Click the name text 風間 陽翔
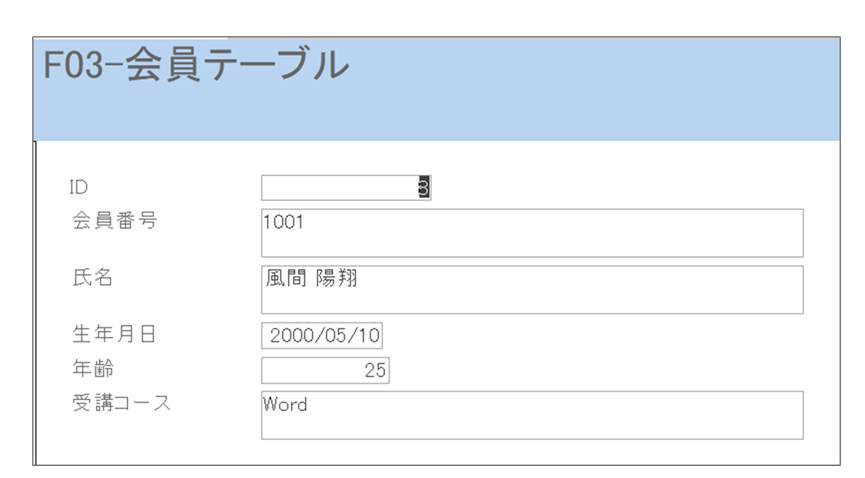This screenshot has height=478, width=865. 310,279
